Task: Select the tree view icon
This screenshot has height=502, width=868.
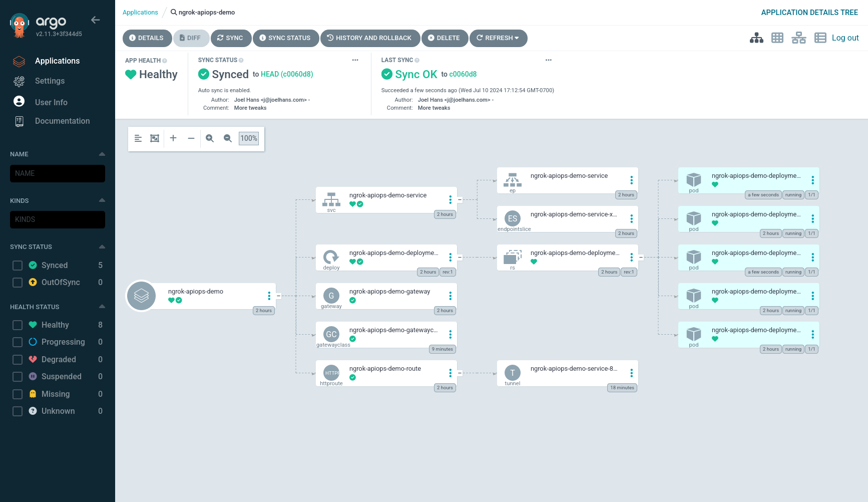Action: pyautogui.click(x=756, y=38)
